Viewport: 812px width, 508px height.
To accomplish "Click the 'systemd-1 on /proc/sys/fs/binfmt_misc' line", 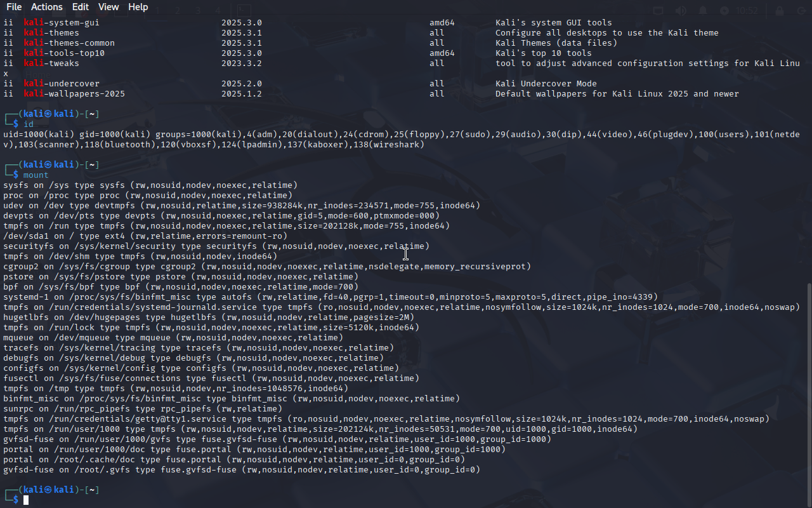I will click(x=331, y=297).
